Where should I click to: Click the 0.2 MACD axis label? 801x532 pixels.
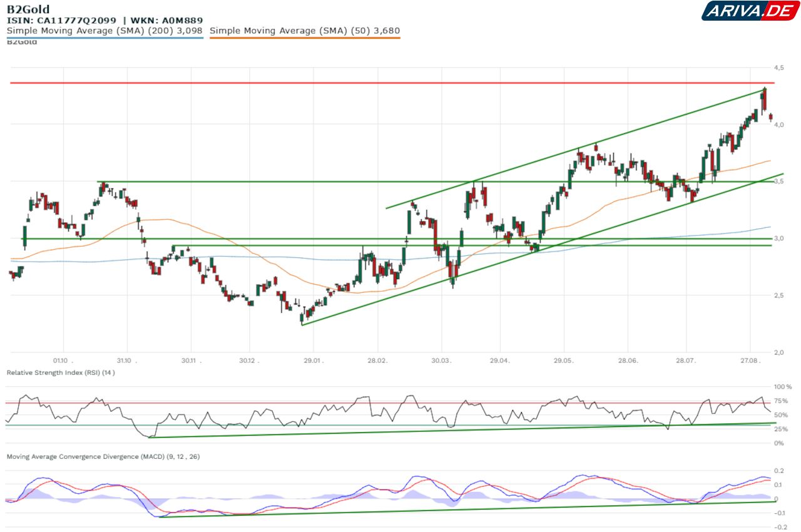[x=779, y=471]
